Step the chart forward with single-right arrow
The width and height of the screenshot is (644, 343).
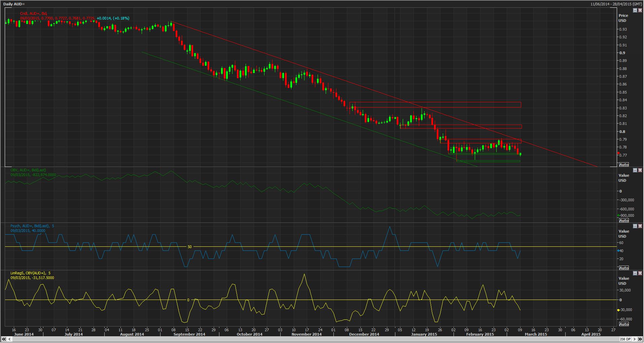click(635, 339)
